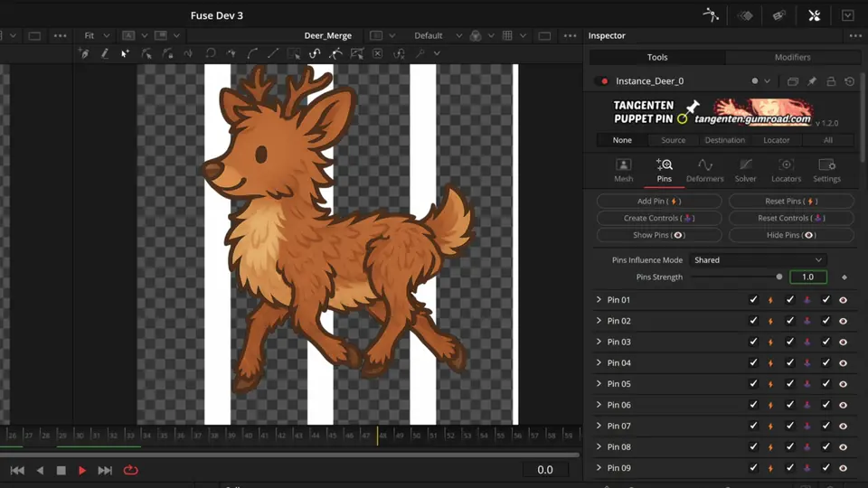
Task: Click the Pins Strength value field
Action: (x=807, y=277)
